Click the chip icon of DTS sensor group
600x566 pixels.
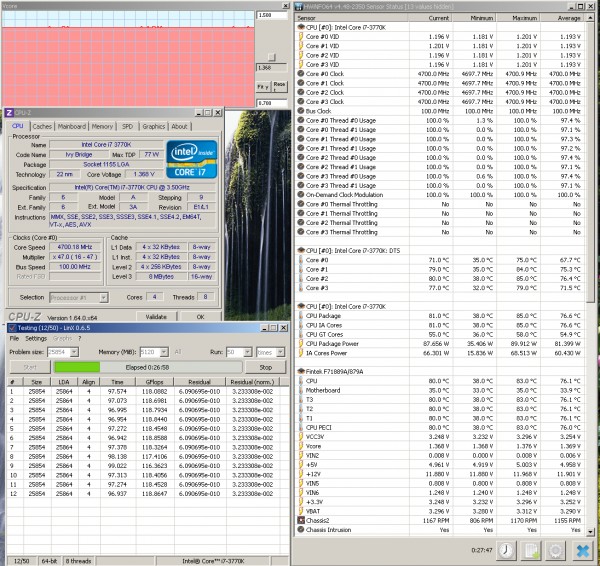tap(301, 251)
